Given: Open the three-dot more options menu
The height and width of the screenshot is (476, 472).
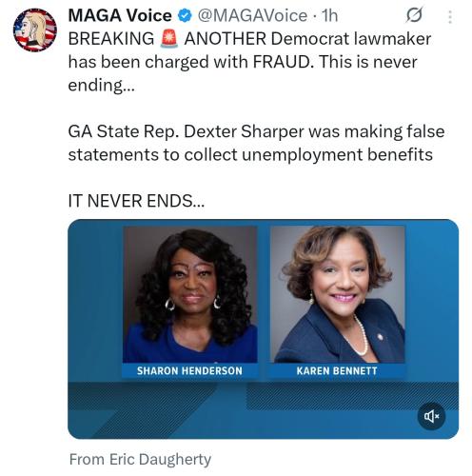Looking at the screenshot, I should (x=450, y=17).
